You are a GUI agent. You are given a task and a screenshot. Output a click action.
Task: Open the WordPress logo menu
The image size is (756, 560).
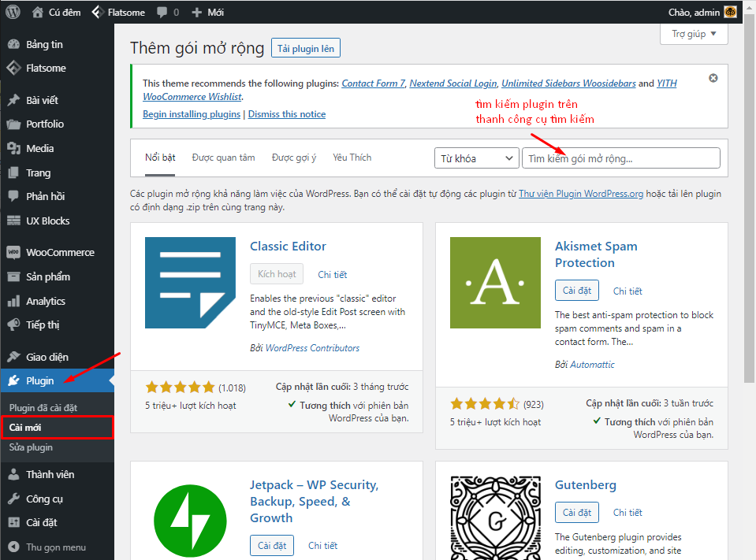13,12
